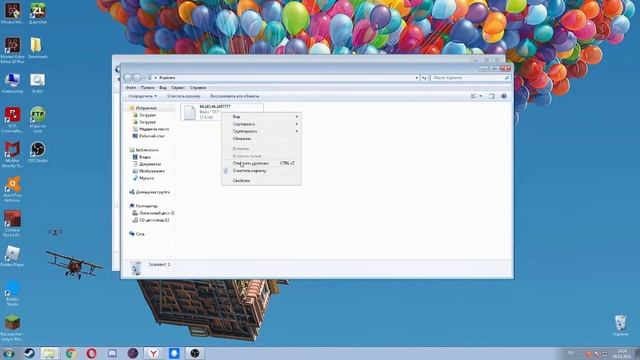Open the Компьютер desktop icon
This screenshot has height=360, width=640.
coord(12,83)
